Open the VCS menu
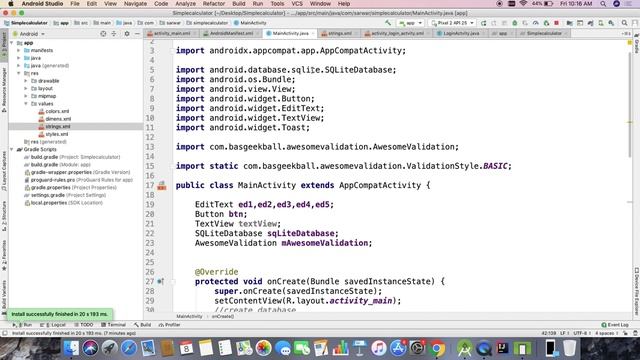 297,4
